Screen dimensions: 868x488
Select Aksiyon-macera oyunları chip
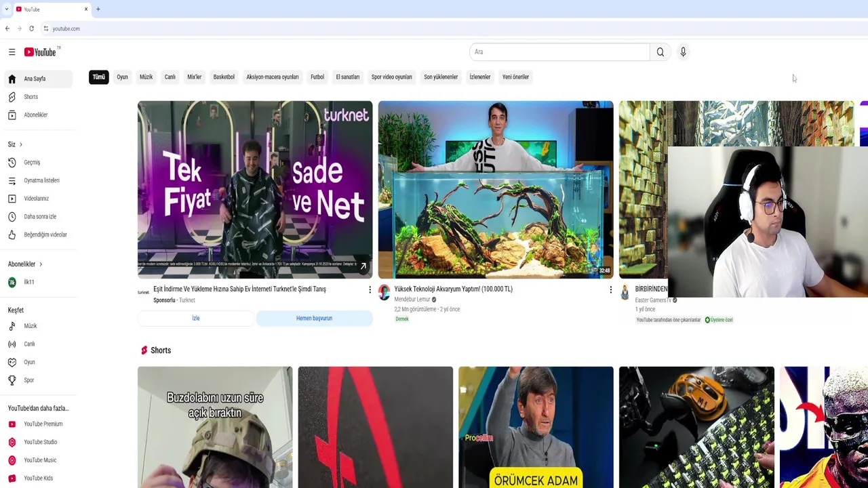[x=272, y=77]
